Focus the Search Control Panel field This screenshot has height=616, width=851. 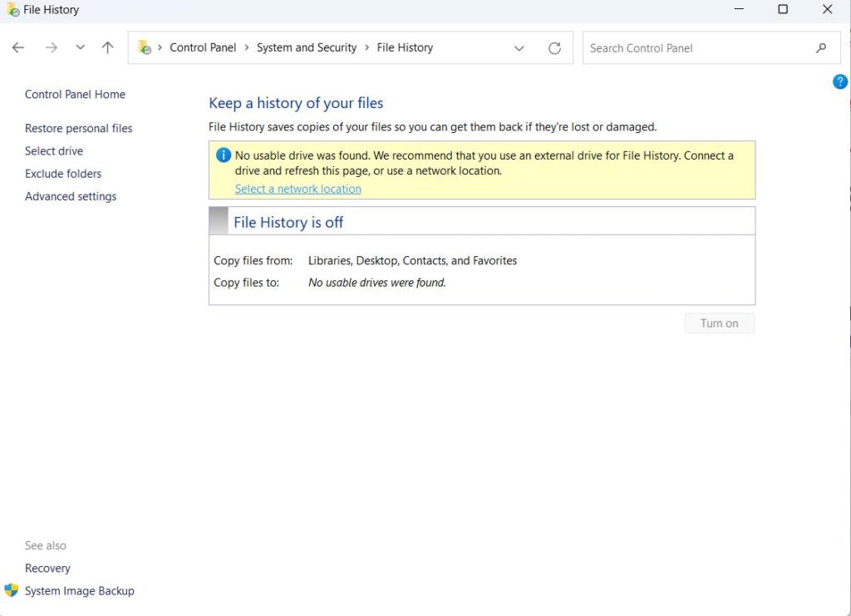click(x=698, y=48)
